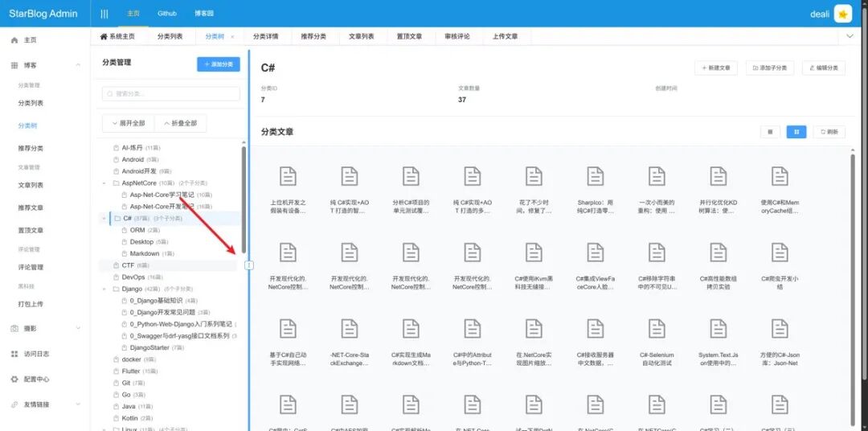
Task: Open document icon for C#移除字符串中的不可见 article
Action: pyautogui.click(x=657, y=252)
